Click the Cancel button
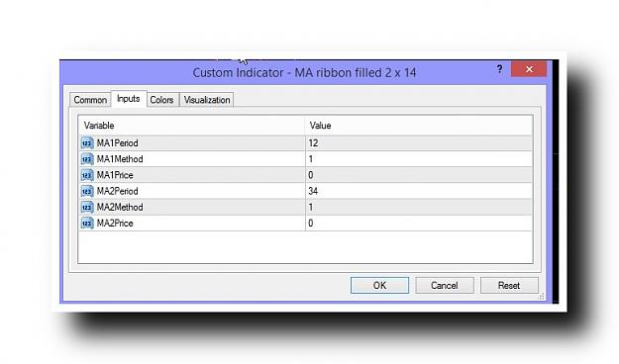This screenshot has width=619, height=364. coord(445,285)
